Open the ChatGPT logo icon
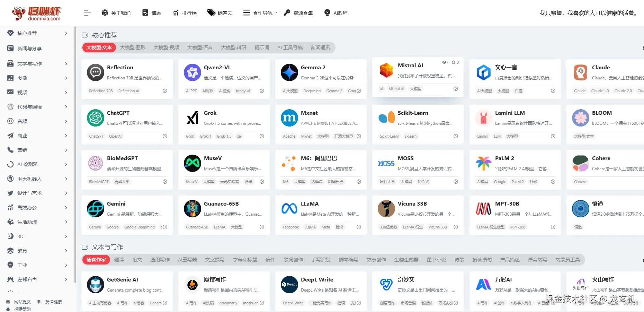The image size is (644, 312). (x=96, y=118)
